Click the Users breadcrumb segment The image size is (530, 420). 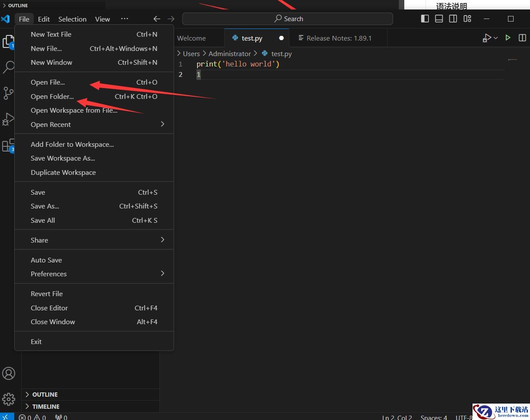click(191, 54)
